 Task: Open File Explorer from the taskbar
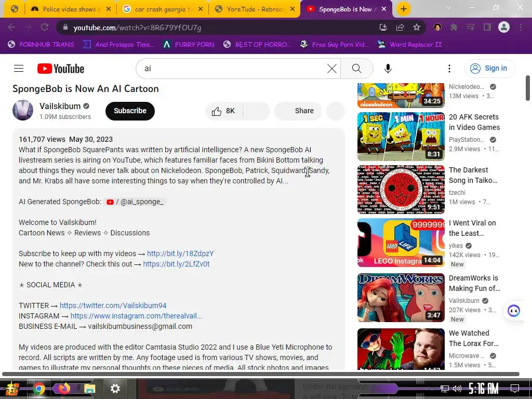89,389
